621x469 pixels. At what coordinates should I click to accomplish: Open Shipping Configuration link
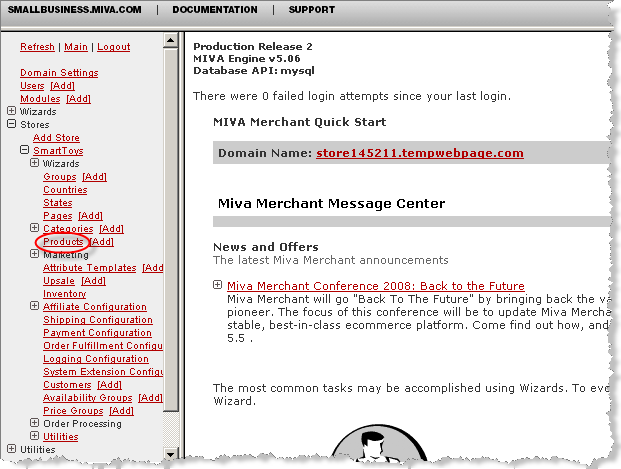(x=98, y=320)
